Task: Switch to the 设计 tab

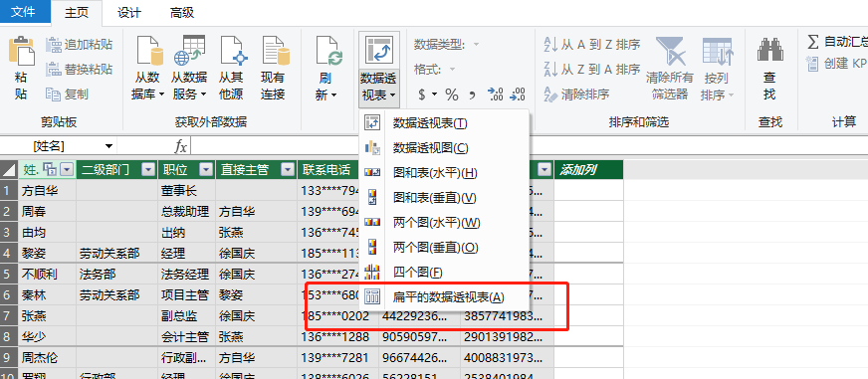Action: pos(129,12)
